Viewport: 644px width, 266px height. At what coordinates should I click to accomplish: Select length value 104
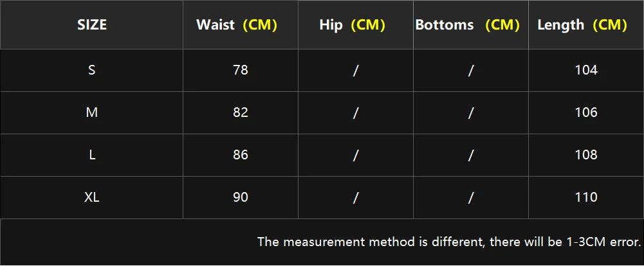tap(586, 70)
